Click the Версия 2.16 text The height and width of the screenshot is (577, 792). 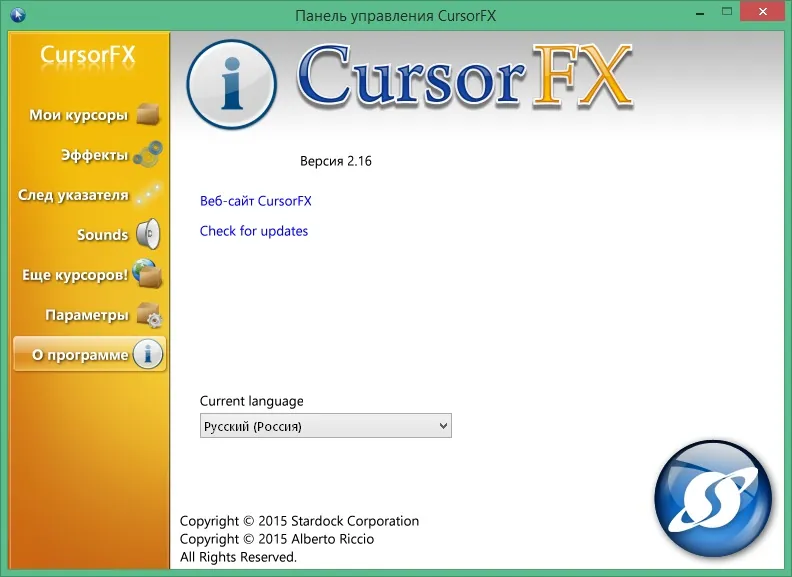pos(336,161)
